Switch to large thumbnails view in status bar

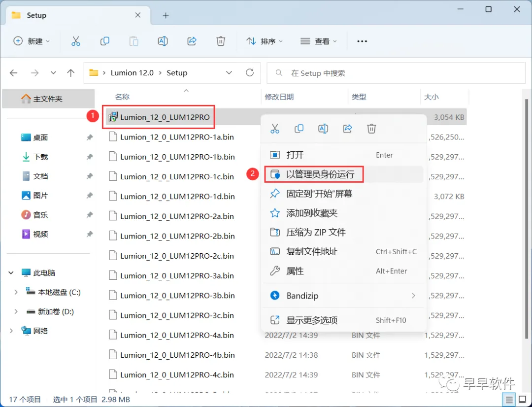[x=523, y=400]
